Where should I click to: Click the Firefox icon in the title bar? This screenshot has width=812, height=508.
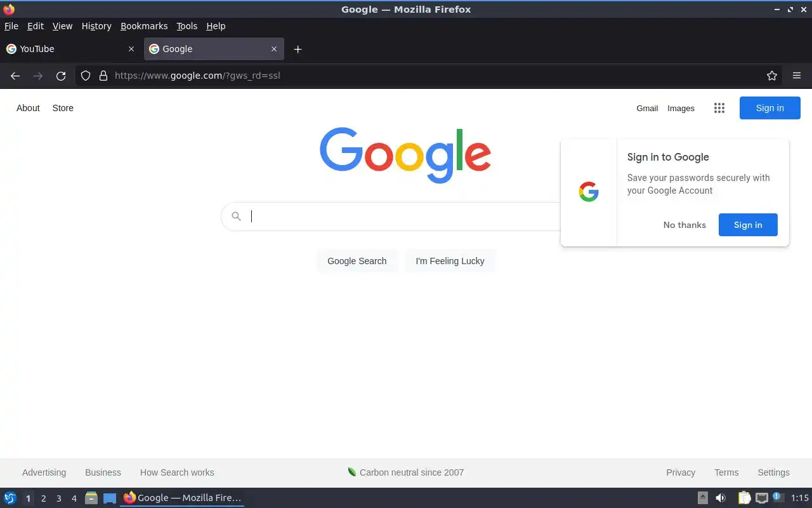coord(9,9)
